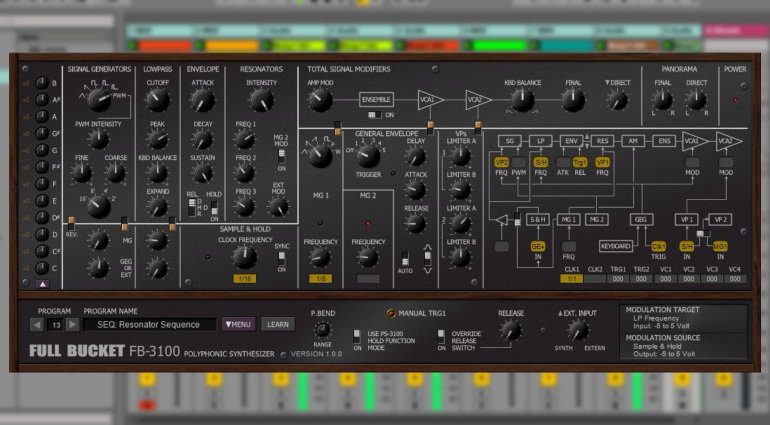
Task: Adjust the EXT. INPUT synth/extern knob
Action: click(578, 331)
